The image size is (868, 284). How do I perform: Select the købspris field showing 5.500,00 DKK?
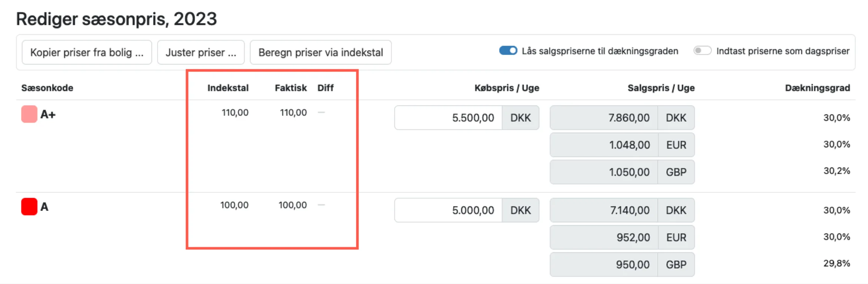point(449,118)
